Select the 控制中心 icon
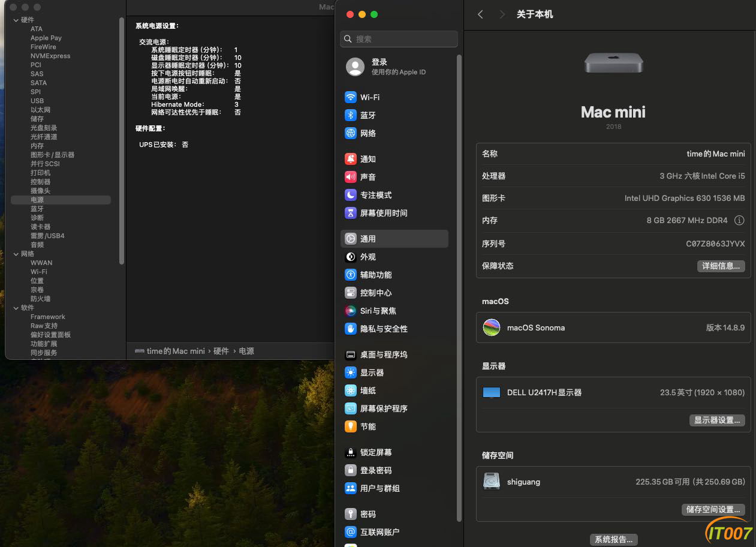Image resolution: width=756 pixels, height=547 pixels. [351, 293]
